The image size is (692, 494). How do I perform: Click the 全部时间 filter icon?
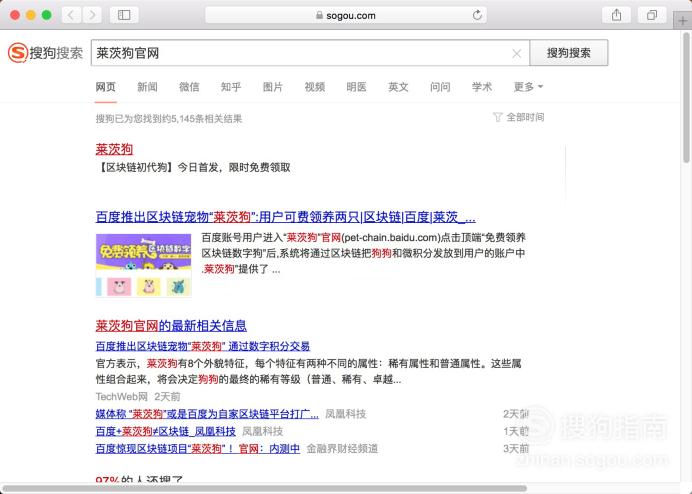coord(497,117)
